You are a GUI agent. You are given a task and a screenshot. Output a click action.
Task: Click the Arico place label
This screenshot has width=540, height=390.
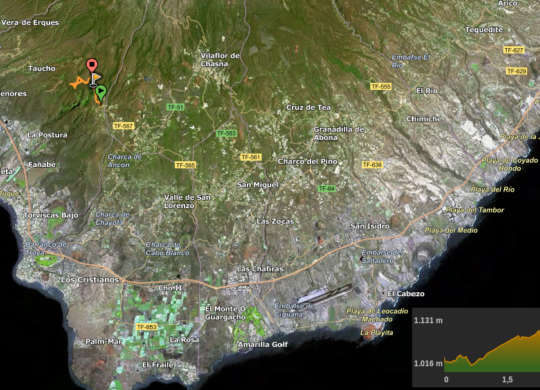point(508,4)
